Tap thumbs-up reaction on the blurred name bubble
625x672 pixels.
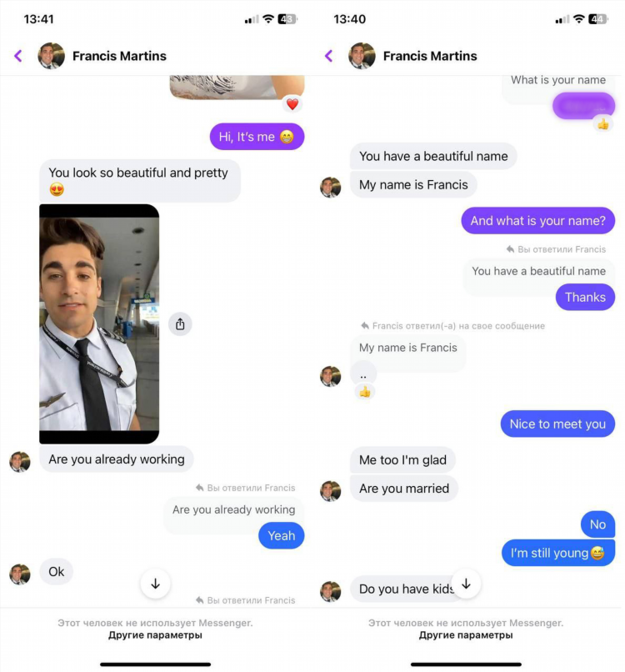click(603, 124)
